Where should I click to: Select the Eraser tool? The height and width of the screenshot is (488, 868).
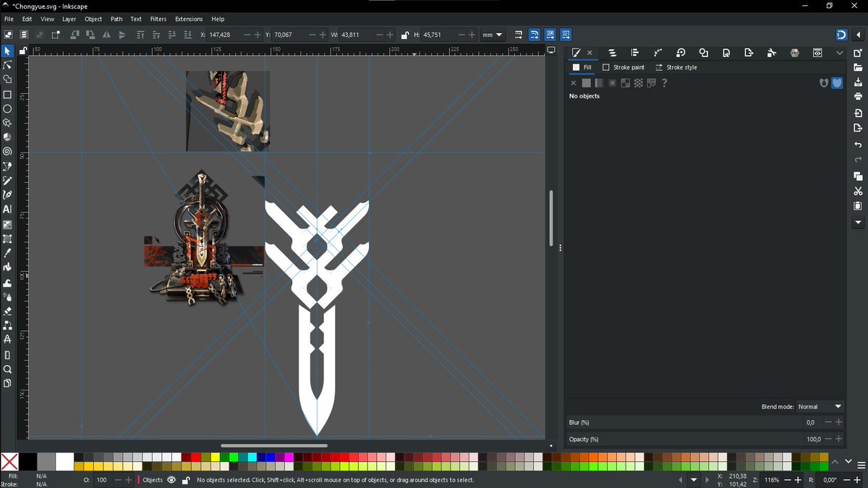coord(7,311)
